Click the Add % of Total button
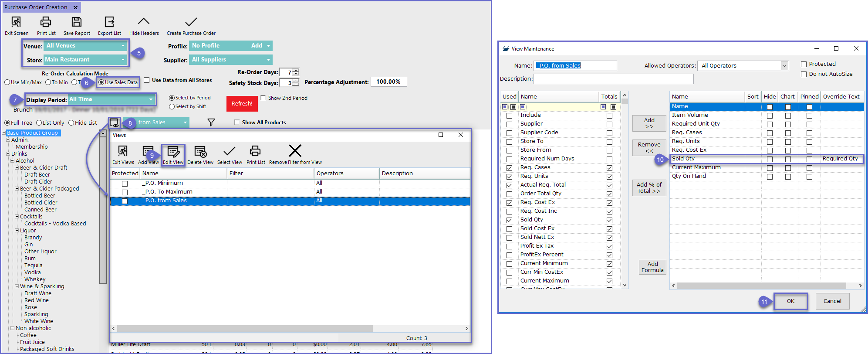Viewport: 868px width, 354px height. (649, 188)
